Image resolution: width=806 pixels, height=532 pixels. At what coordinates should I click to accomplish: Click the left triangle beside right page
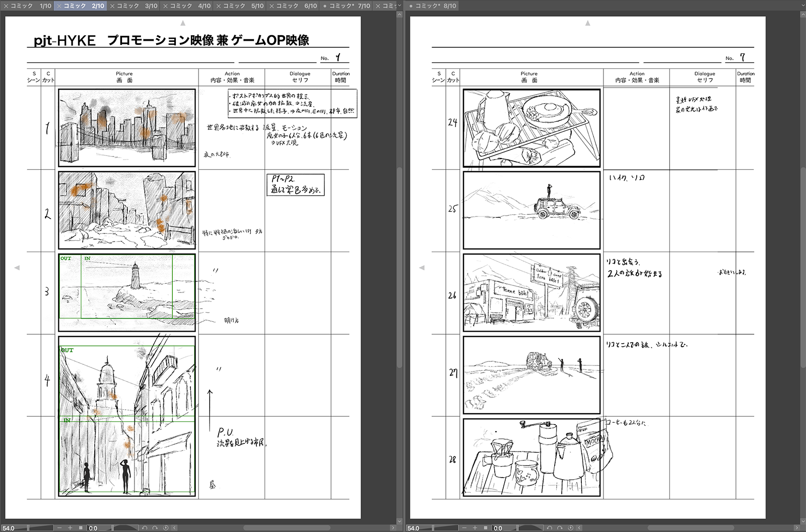[x=422, y=268]
